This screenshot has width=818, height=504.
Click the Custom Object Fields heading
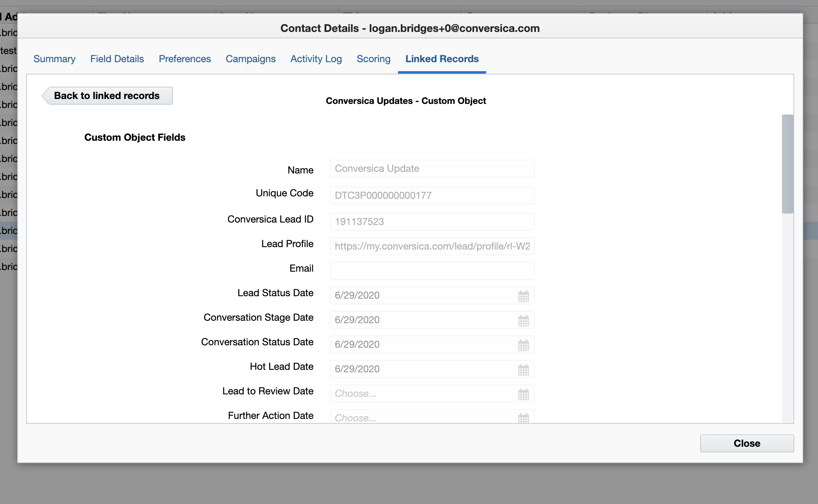click(x=135, y=137)
